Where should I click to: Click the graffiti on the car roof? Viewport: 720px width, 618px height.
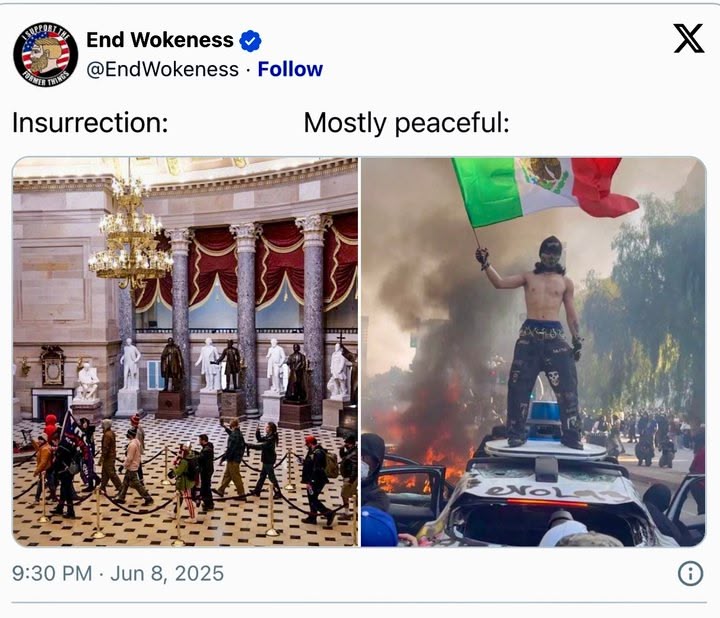point(553,492)
